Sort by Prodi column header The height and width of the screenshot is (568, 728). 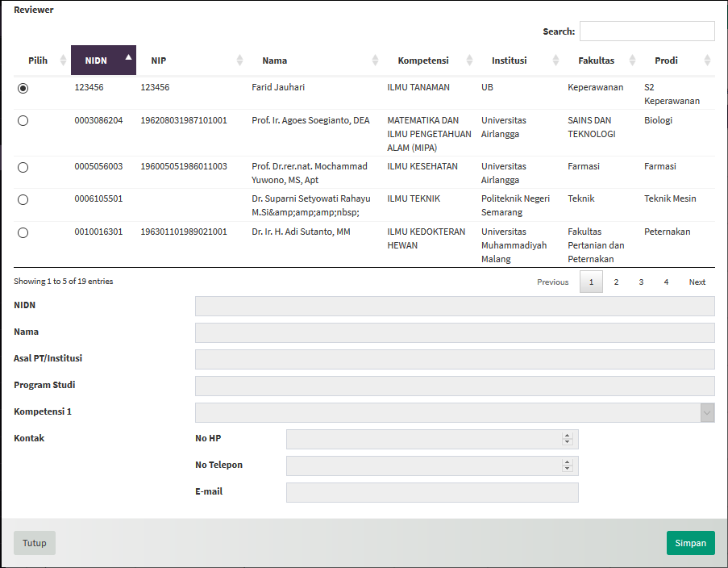click(678, 60)
